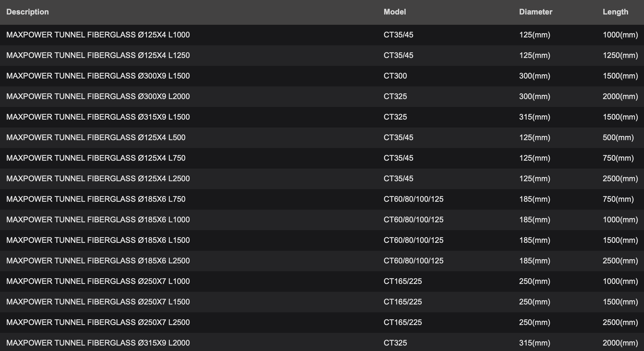The width and height of the screenshot is (644, 351).
Task: Click the 'CT300' model cell
Action: [x=395, y=76]
